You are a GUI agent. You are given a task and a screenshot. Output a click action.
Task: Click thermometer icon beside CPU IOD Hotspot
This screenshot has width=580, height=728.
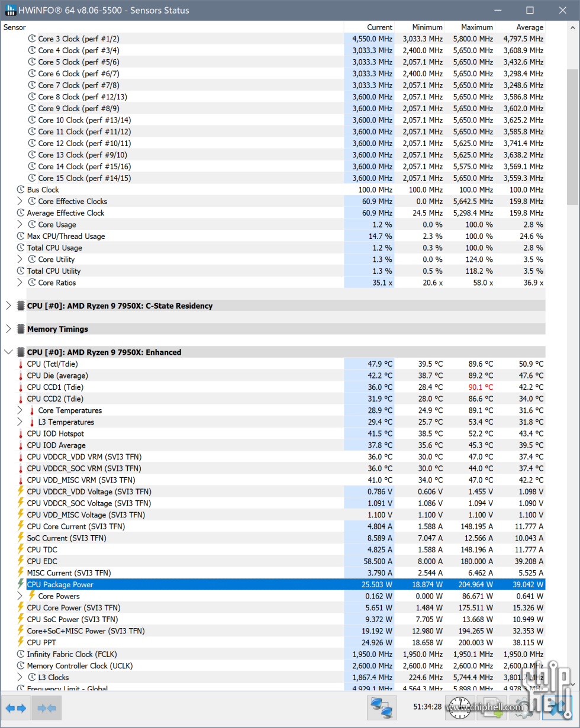pos(21,433)
